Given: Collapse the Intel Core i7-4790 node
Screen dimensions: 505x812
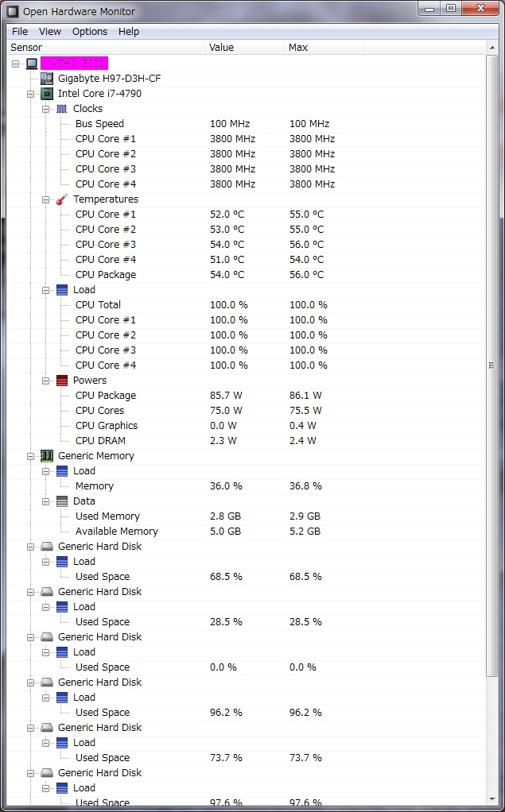Looking at the screenshot, I should click(30, 94).
